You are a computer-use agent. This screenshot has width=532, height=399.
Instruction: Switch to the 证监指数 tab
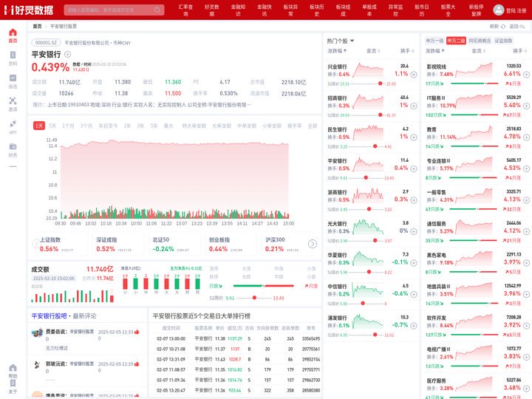point(503,41)
